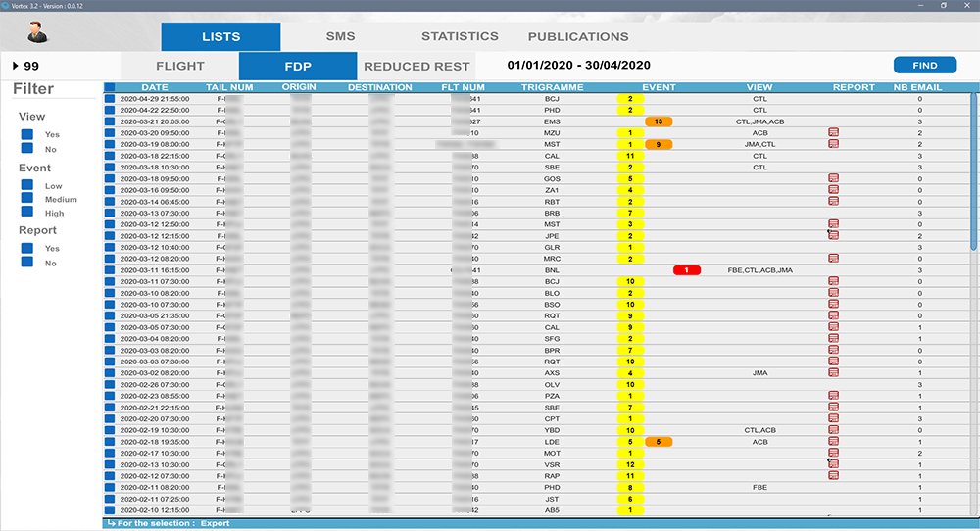Enable the Event 'High' filter checkbox
Image resolution: width=980 pixels, height=531 pixels.
(27, 213)
